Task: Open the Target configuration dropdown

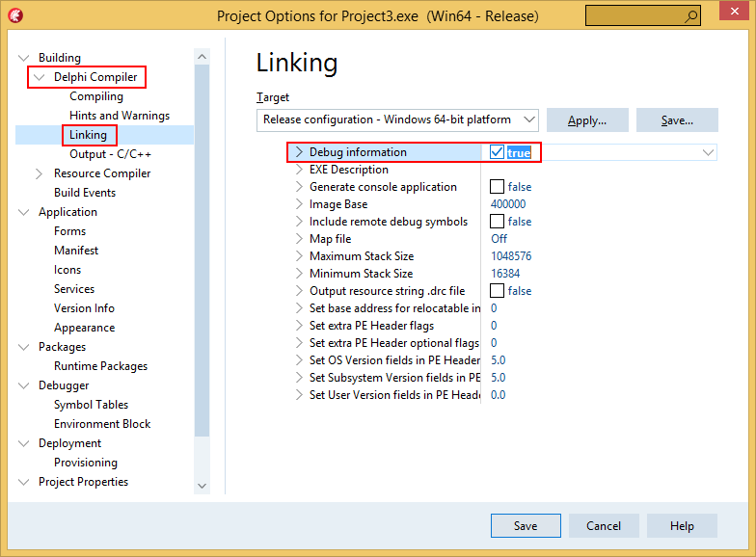Action: 397,119
